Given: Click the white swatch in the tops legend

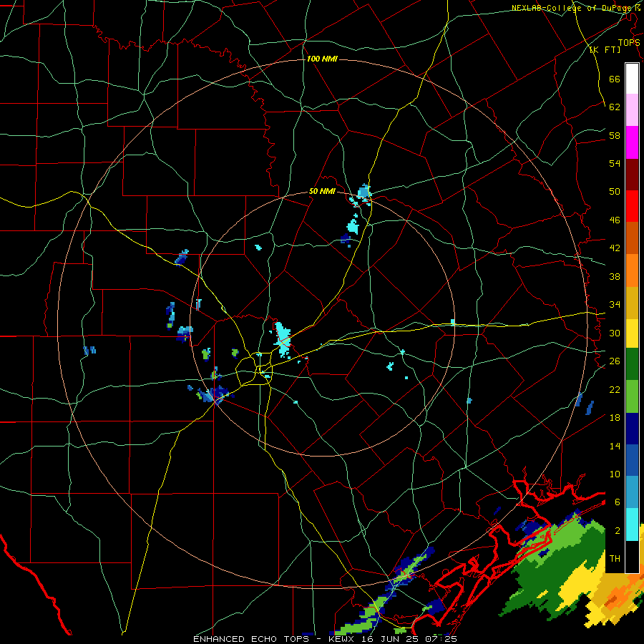Looking at the screenshot, I should (632, 79).
